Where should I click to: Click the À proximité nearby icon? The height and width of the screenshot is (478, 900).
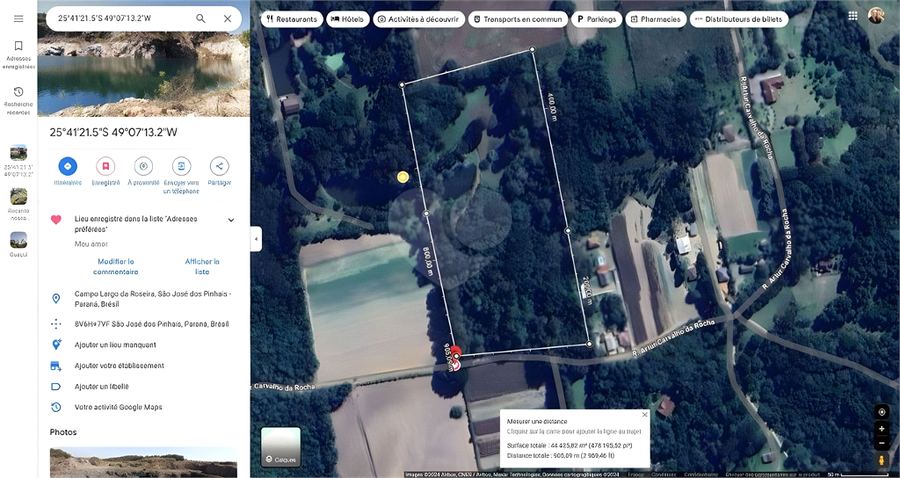[143, 166]
